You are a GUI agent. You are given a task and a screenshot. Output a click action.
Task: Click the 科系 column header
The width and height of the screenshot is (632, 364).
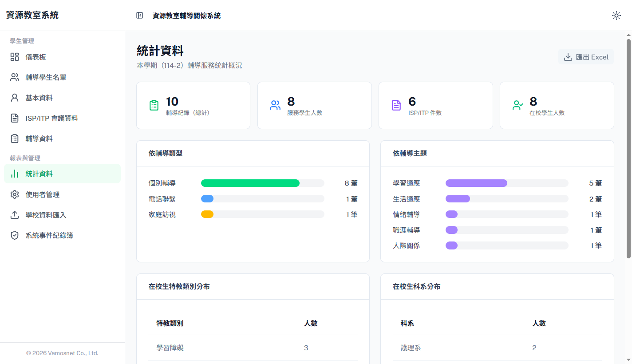pyautogui.click(x=407, y=323)
